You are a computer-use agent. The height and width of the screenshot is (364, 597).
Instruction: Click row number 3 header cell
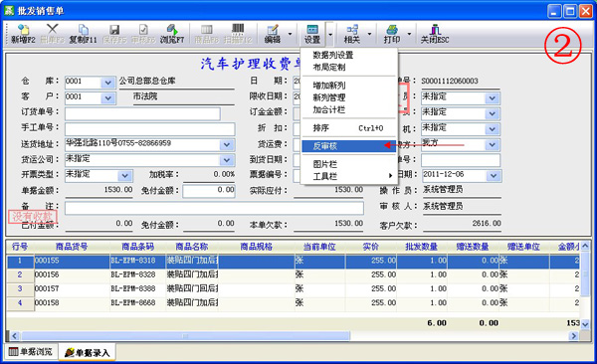[20, 289]
